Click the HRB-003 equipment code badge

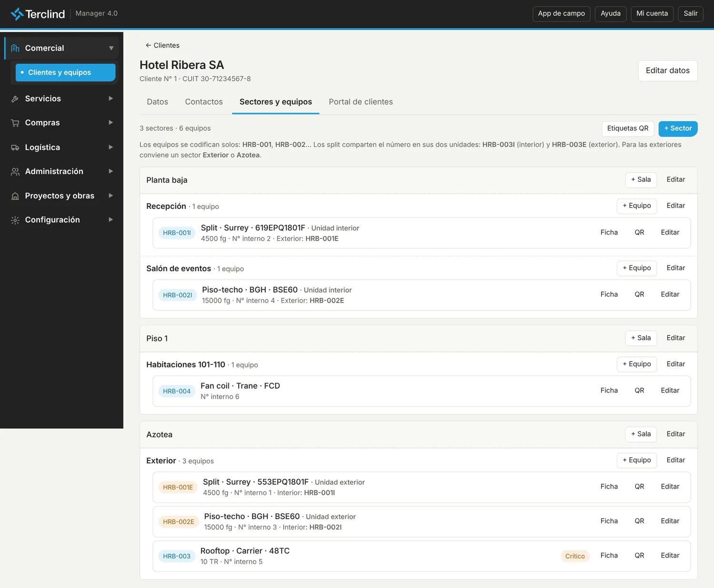coord(177,556)
